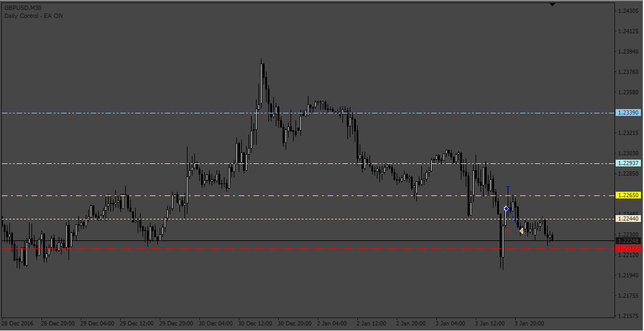Image resolution: width=644 pixels, height=331 pixels.
Task: Click the '3 Jan 12:00' time axis label
Action: pos(490,323)
